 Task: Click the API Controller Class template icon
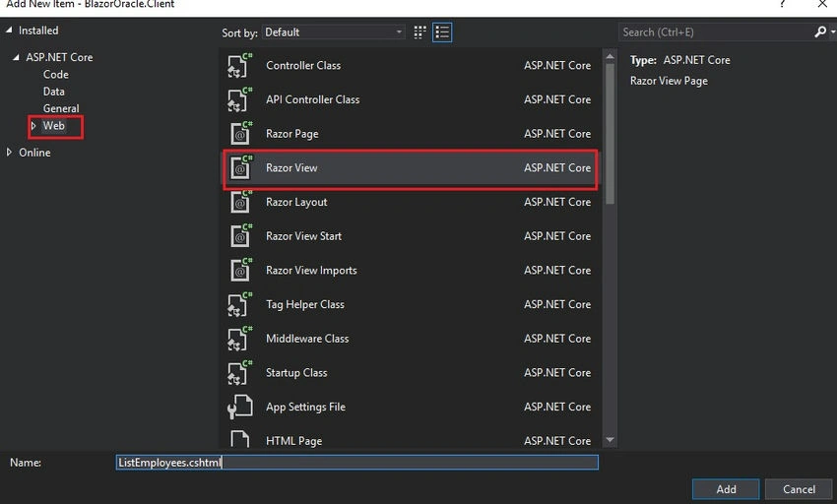tap(239, 99)
